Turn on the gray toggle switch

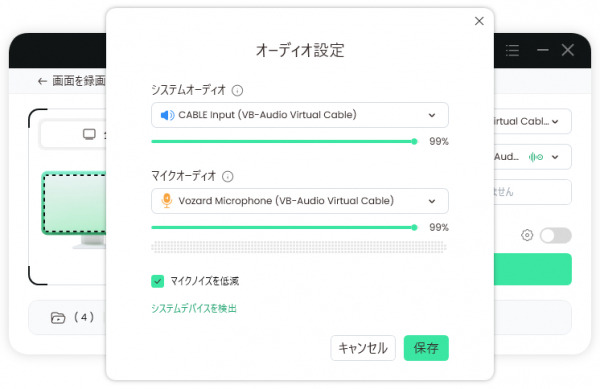click(556, 235)
